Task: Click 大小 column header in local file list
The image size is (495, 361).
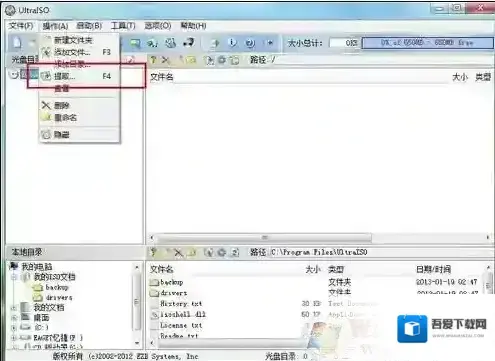Action: [313, 269]
